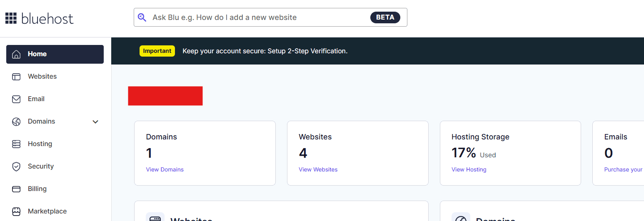Expand the Domains submenu chevron

pos(95,122)
